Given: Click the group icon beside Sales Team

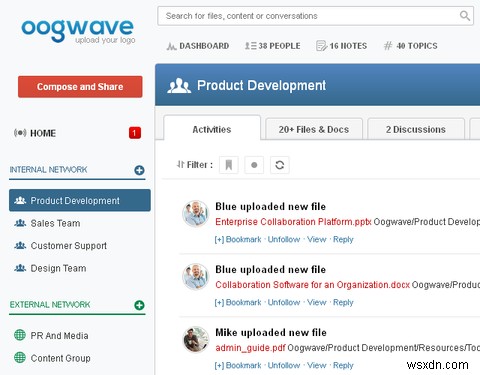Looking at the screenshot, I should 20,223.
